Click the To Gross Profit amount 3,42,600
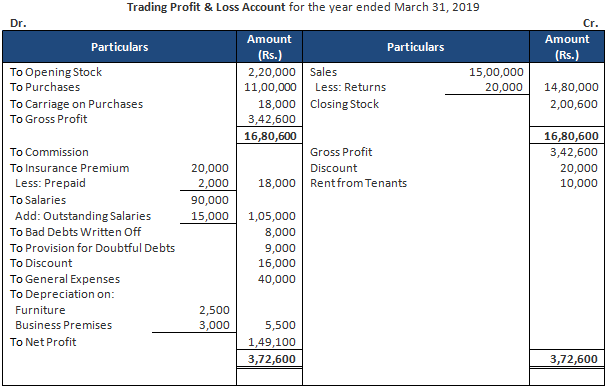 tap(272, 119)
